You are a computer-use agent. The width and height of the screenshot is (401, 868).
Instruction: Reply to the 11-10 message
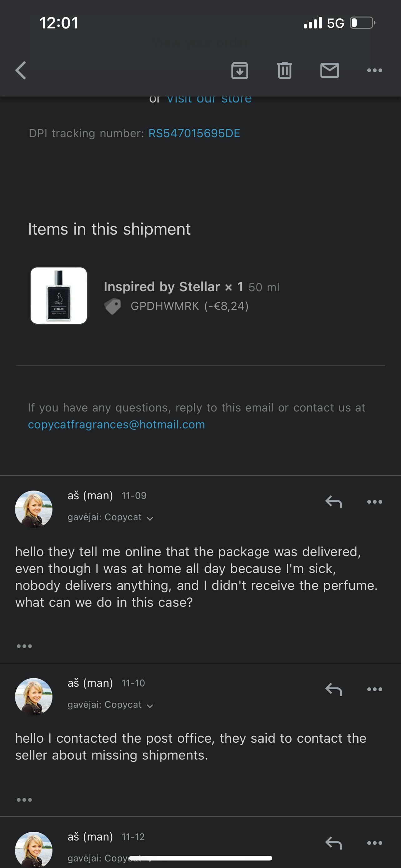click(x=333, y=689)
